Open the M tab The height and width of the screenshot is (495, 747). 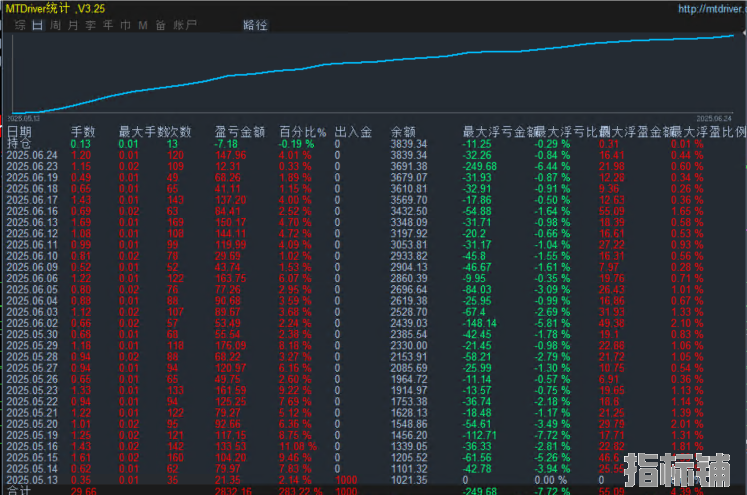point(143,25)
